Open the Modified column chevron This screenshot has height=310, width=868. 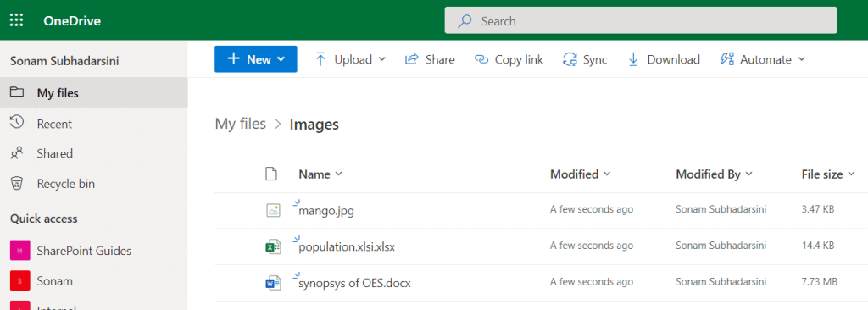pyautogui.click(x=607, y=174)
